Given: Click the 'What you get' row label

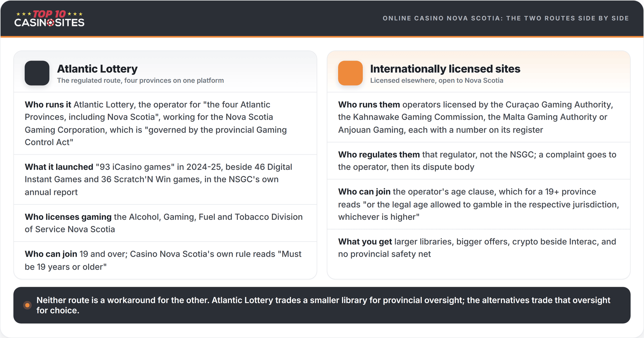Looking at the screenshot, I should click(365, 242).
